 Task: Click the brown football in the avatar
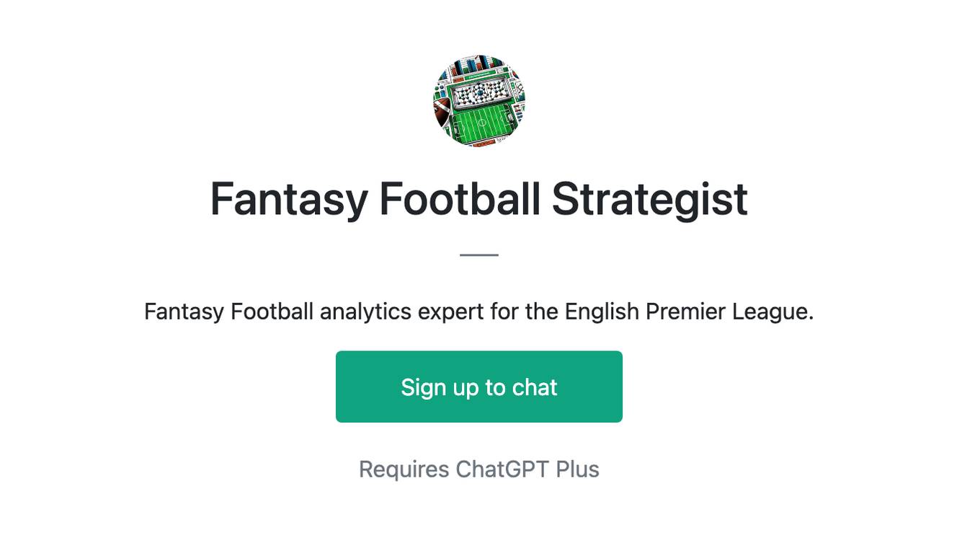(x=442, y=113)
